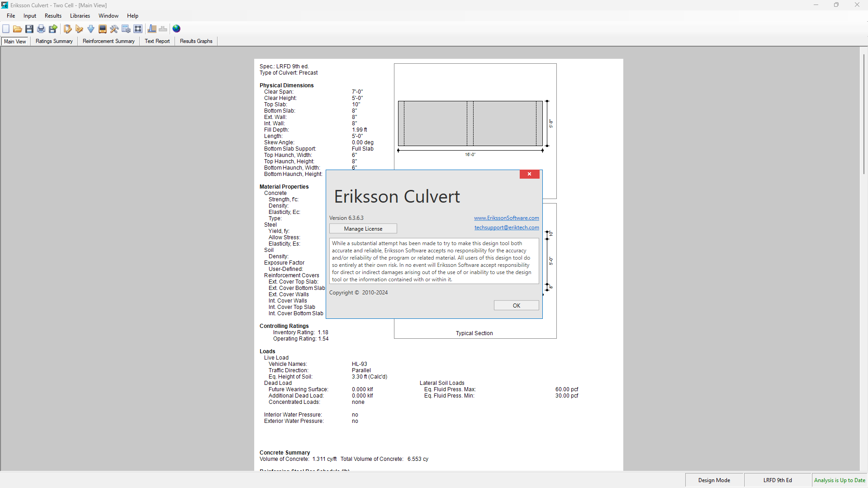
Task: Click the globe icon in toolbar
Action: tap(177, 29)
